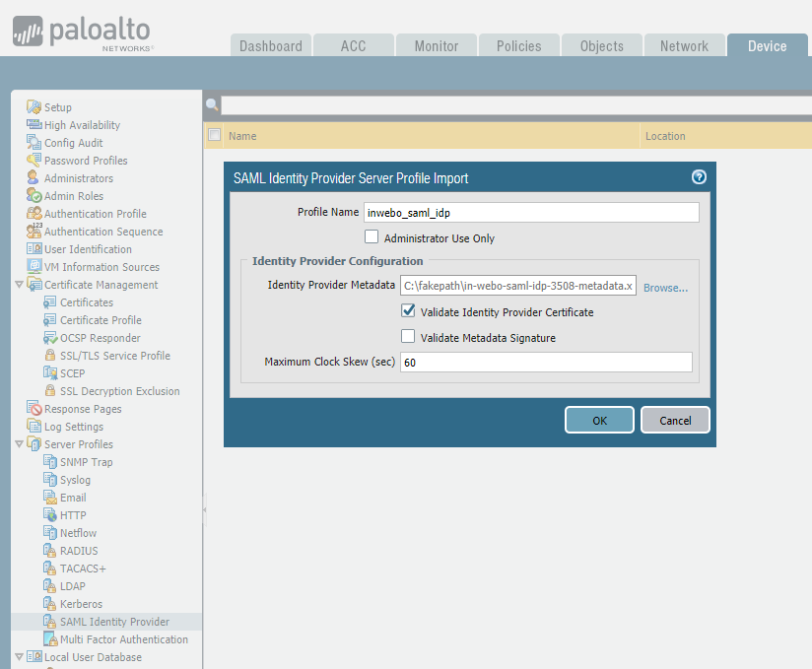This screenshot has width=812, height=669.
Task: Click the Maximum Clock Skew field
Action: pos(545,363)
